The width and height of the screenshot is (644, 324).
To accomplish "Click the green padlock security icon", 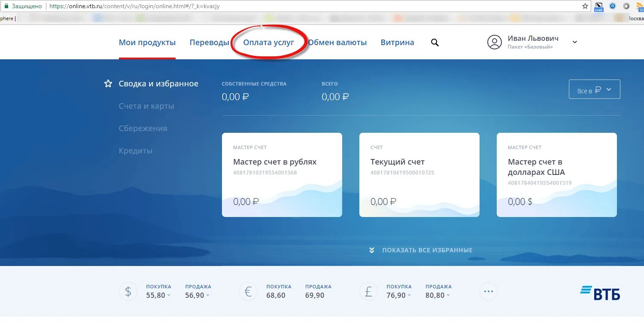I will pyautogui.click(x=6, y=6).
